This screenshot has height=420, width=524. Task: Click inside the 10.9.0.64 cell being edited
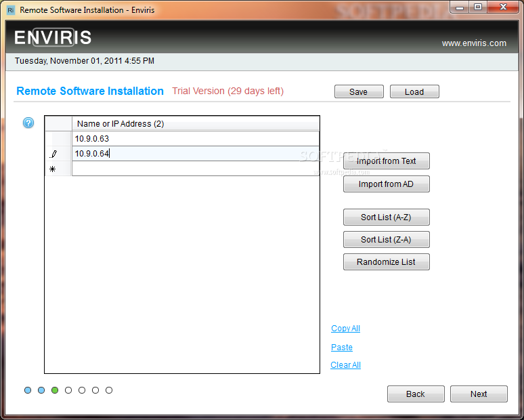[196, 154]
